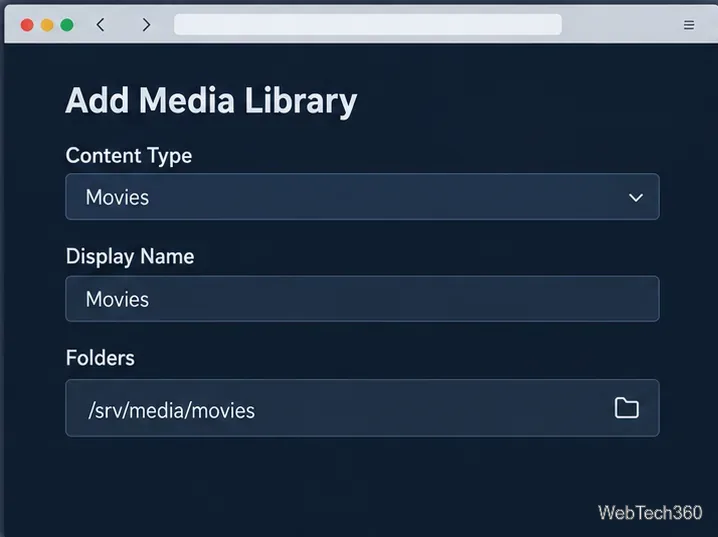The height and width of the screenshot is (537, 718).
Task: Minimize the window with yellow button
Action: click(47, 25)
